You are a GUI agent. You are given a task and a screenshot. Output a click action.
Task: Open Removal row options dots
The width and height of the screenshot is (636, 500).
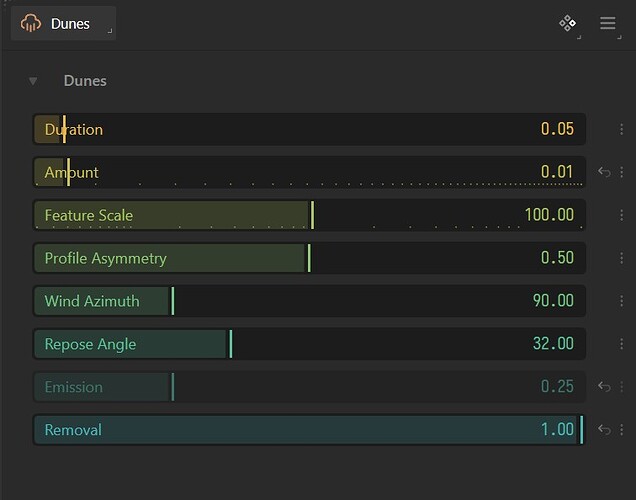click(621, 430)
